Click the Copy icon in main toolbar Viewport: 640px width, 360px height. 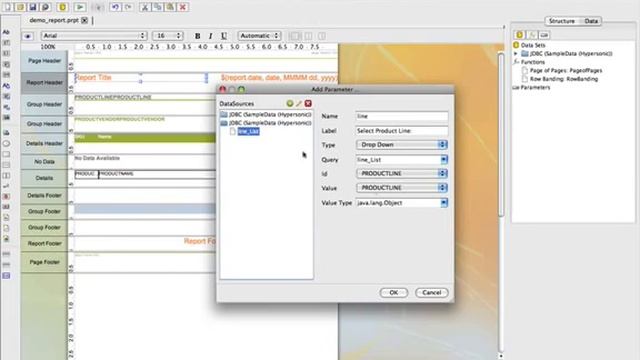[158, 7]
